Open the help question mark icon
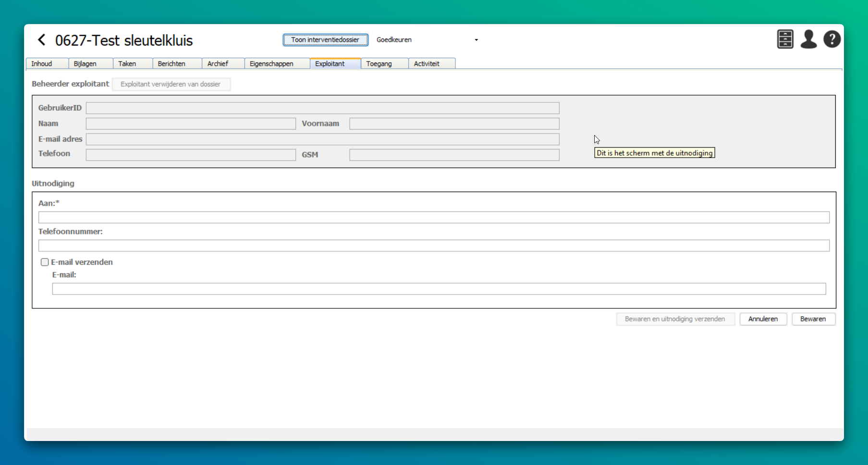 click(832, 39)
